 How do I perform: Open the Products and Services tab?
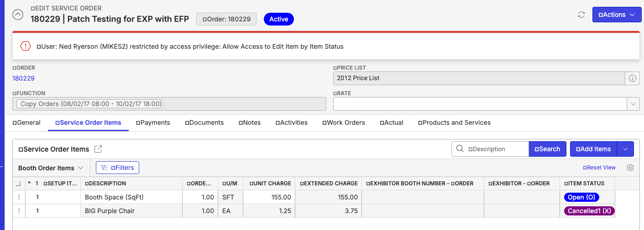(454, 123)
